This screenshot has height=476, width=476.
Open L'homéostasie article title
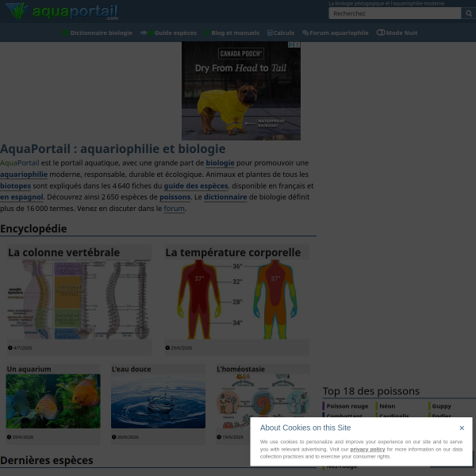240,369
